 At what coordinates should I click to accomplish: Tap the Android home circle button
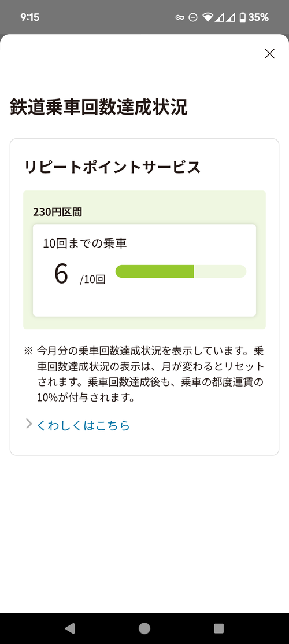click(x=144, y=628)
